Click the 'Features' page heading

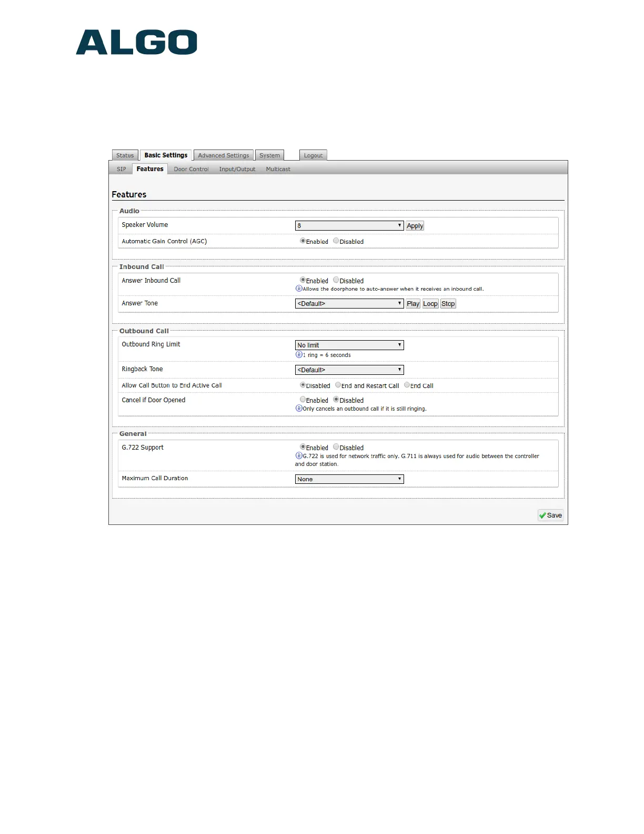tap(129, 194)
